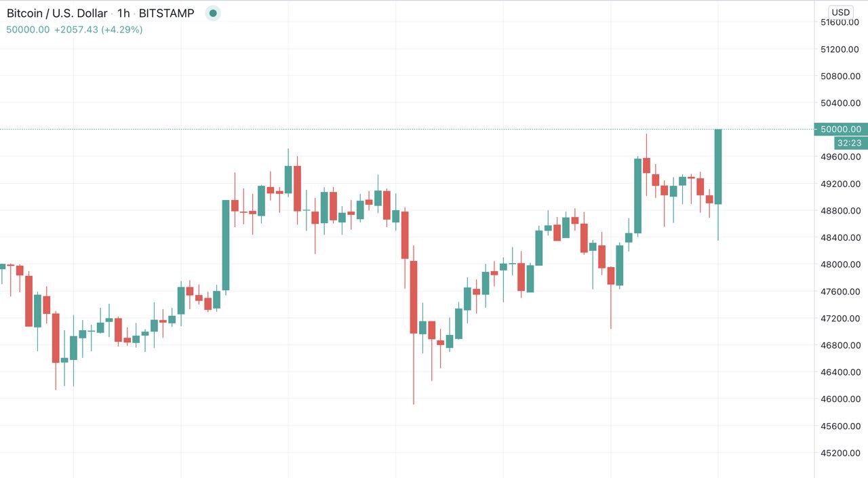This screenshot has height=478, width=868.
Task: Click the 51600.00 price scale label
Action: (x=840, y=22)
